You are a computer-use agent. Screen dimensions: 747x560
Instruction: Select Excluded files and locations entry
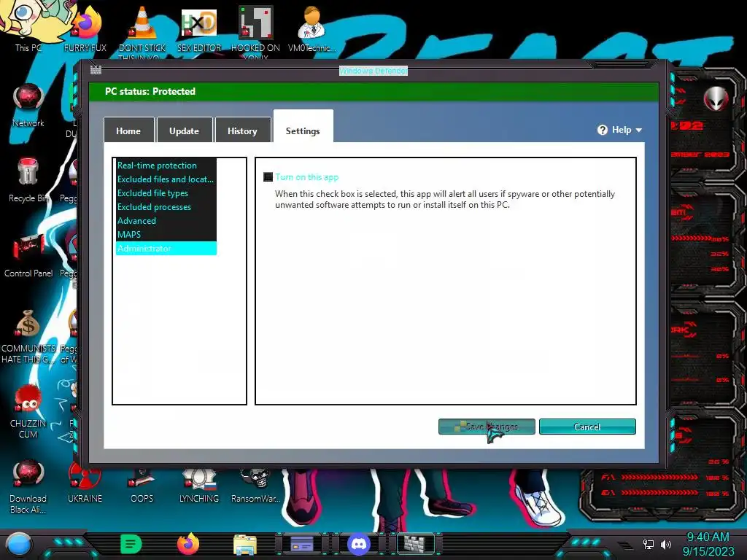pyautogui.click(x=166, y=179)
